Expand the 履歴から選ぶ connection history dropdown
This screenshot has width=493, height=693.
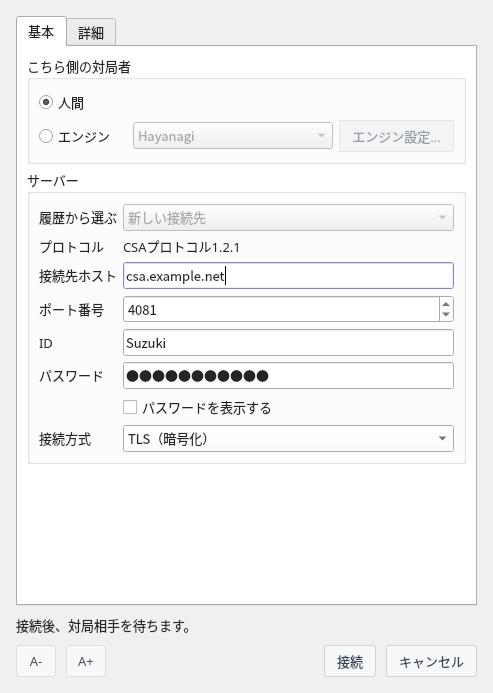pyautogui.click(x=288, y=217)
